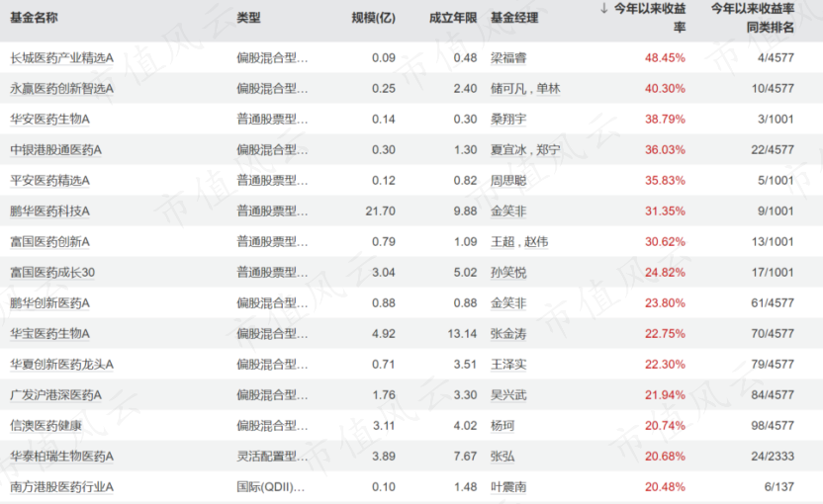
Task: Select the ranking 4/4577 cell
Action: tap(776, 57)
